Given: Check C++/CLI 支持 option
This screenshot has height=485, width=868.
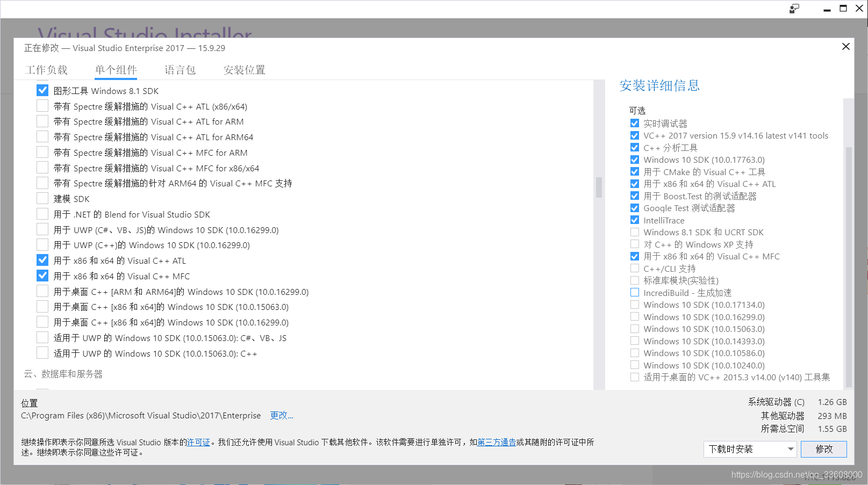Looking at the screenshot, I should pyautogui.click(x=635, y=268).
